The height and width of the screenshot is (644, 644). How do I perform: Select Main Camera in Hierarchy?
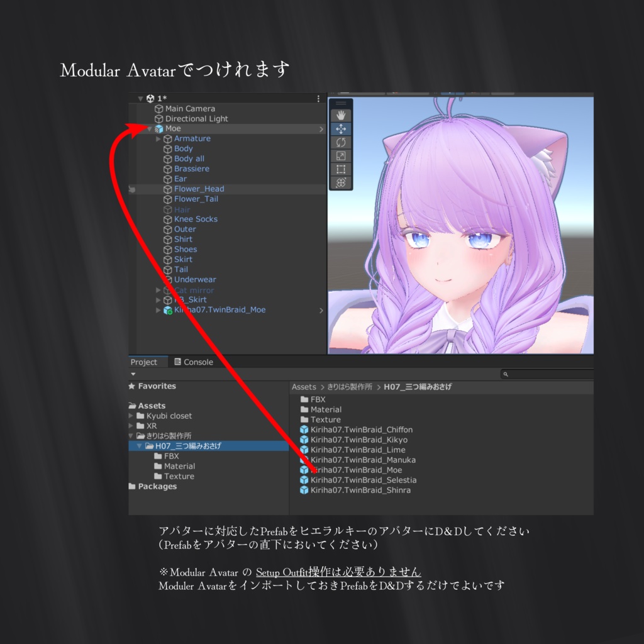pyautogui.click(x=190, y=109)
